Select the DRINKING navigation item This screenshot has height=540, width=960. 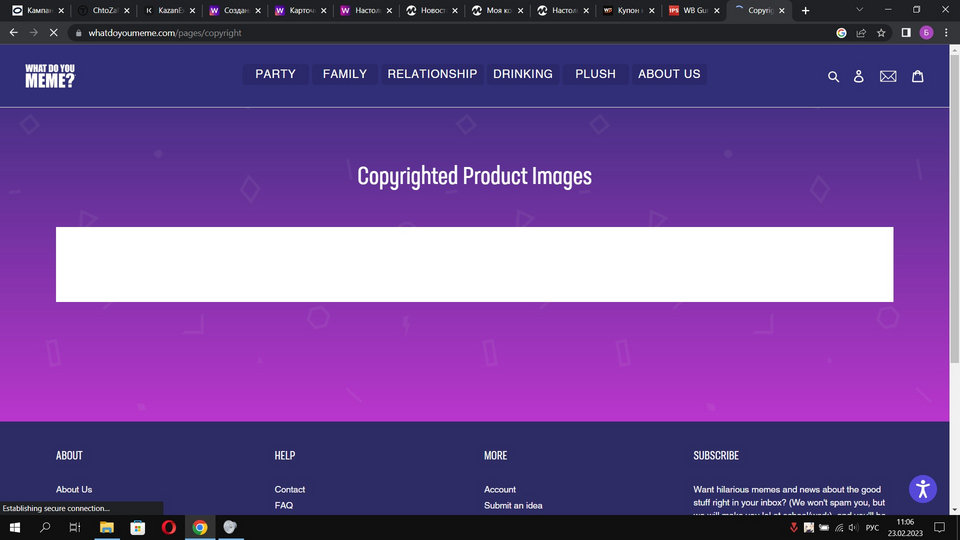click(x=522, y=74)
